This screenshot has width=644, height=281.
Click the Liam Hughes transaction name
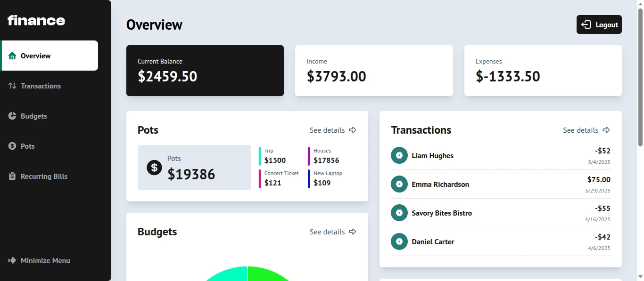(x=432, y=155)
